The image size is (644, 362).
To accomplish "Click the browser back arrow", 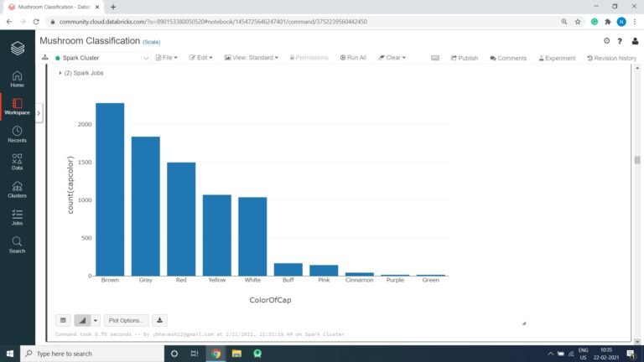I will coord(9,22).
